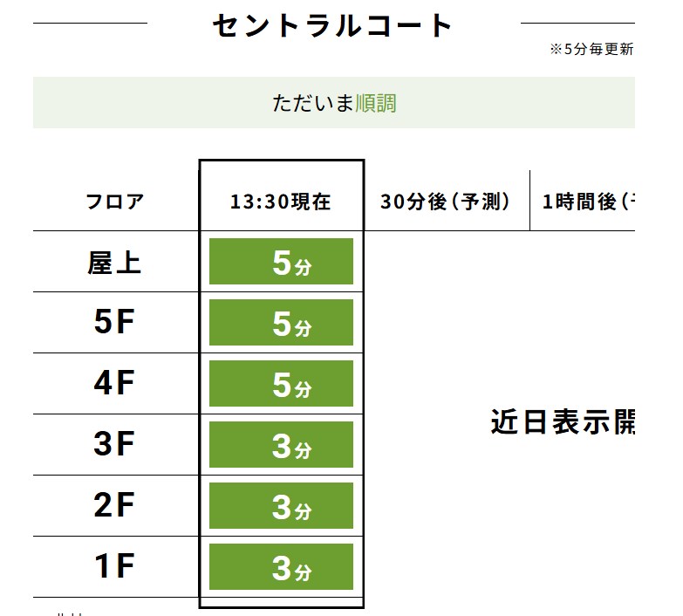Screen dimensions: 683x616
Task: Select the 2F floor row label
Action: pos(115,506)
